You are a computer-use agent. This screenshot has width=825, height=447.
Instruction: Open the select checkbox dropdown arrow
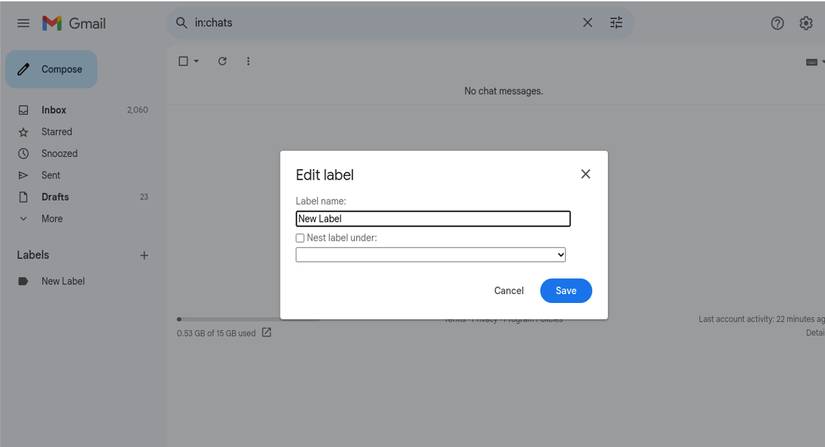196,61
